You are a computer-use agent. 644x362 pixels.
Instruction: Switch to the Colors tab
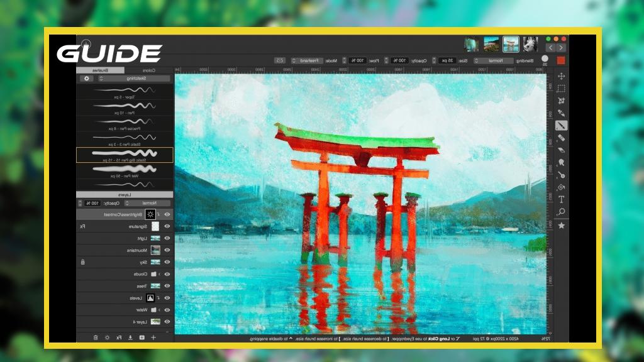click(148, 70)
